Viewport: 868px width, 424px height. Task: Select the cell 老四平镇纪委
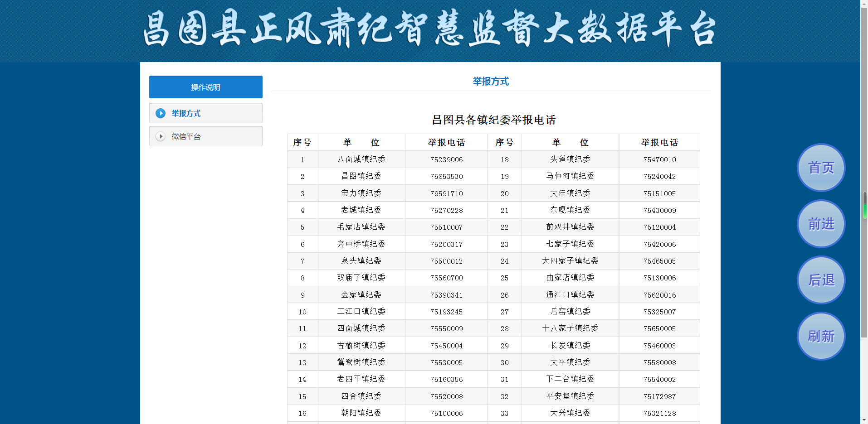click(x=361, y=379)
